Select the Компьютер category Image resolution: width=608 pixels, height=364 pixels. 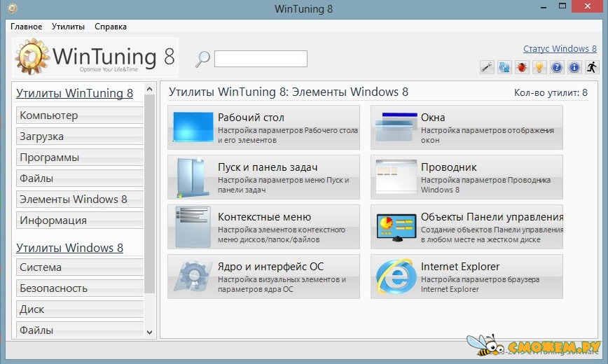click(80, 115)
